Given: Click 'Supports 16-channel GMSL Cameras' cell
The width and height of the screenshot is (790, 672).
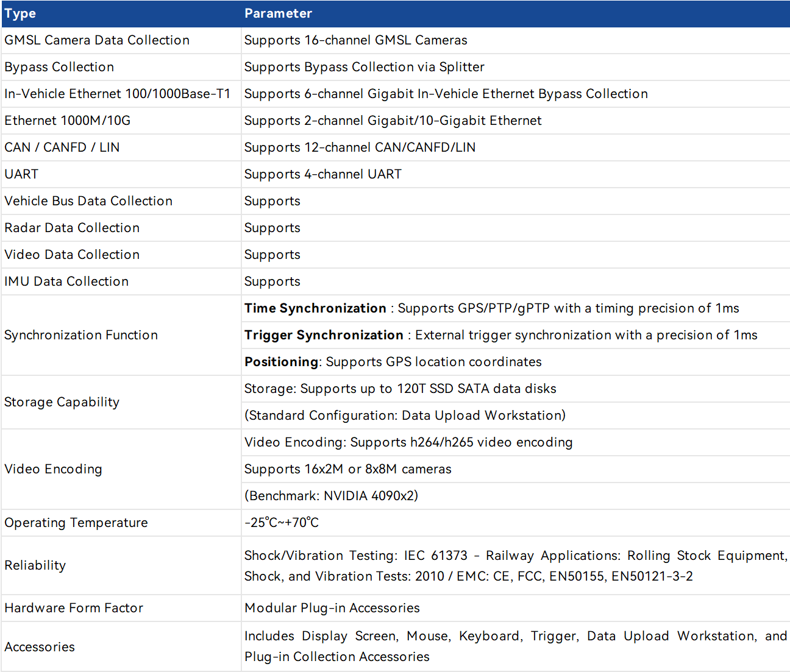Looking at the screenshot, I should (x=355, y=40).
